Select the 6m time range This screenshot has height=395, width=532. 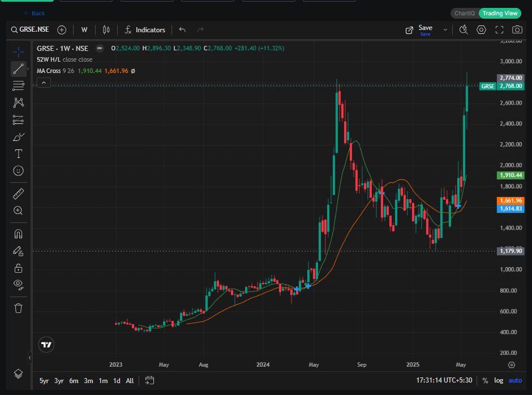pos(74,380)
